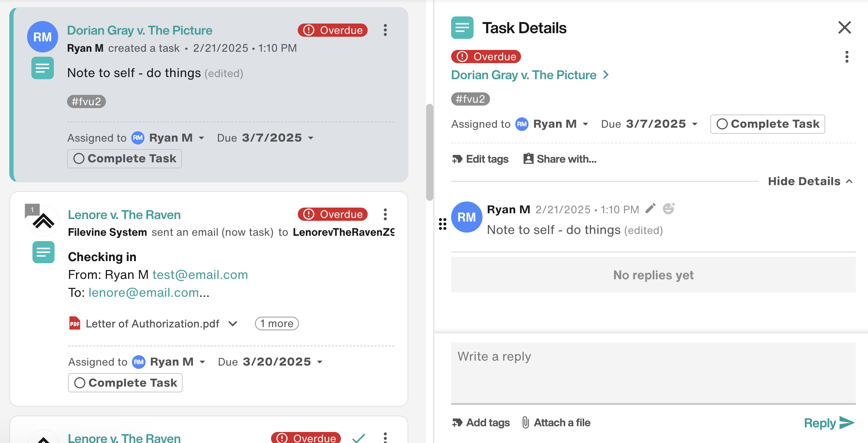The height and width of the screenshot is (443, 868).
Task: Open Letter of Authorization.pdf attachment
Action: click(x=153, y=324)
